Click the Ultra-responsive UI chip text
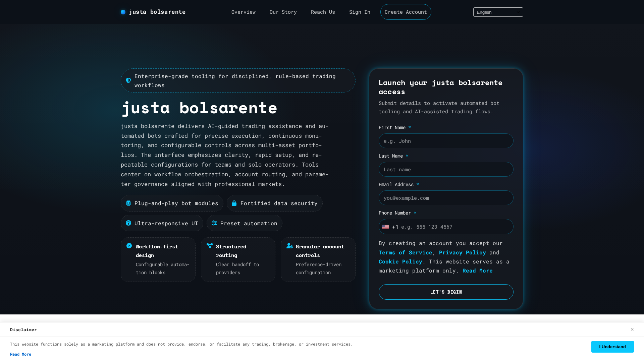This screenshot has width=644, height=362. [166, 223]
